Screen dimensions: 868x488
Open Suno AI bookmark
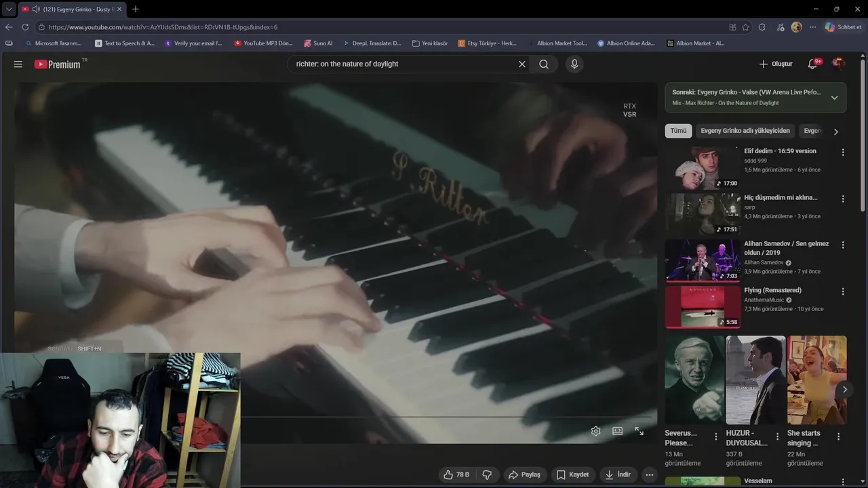[x=318, y=43]
